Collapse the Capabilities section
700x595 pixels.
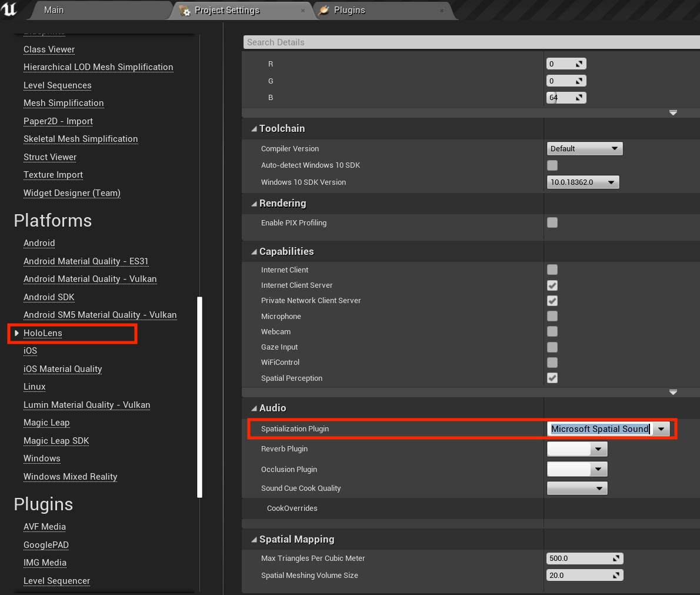[254, 252]
